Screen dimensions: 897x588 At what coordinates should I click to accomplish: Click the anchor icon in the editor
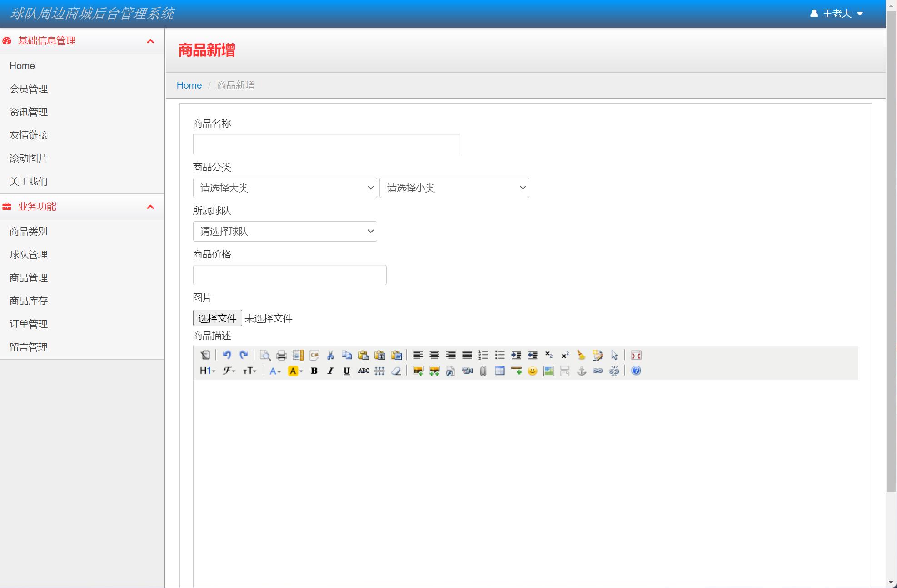click(x=581, y=371)
